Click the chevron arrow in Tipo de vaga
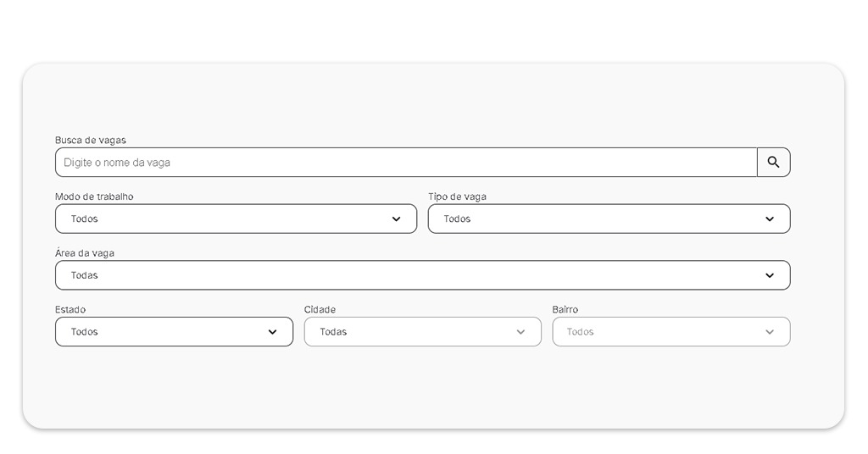 click(x=769, y=219)
